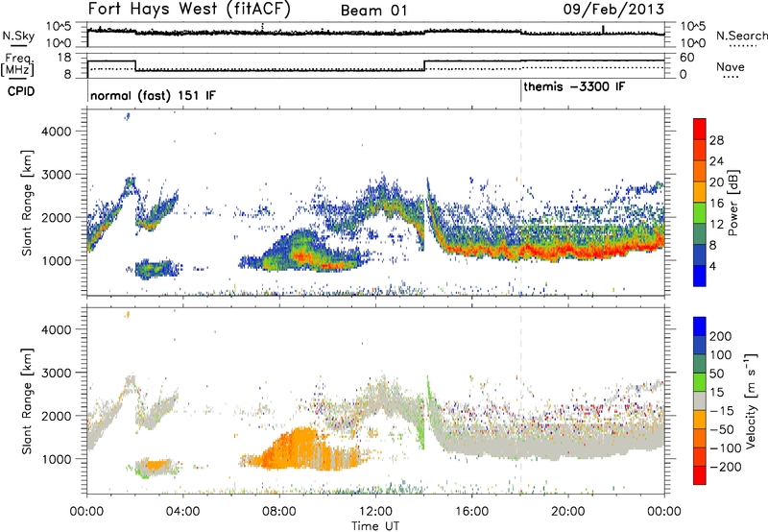Click the '04:00' time tick label
The height and width of the screenshot is (532, 768).
click(x=182, y=512)
